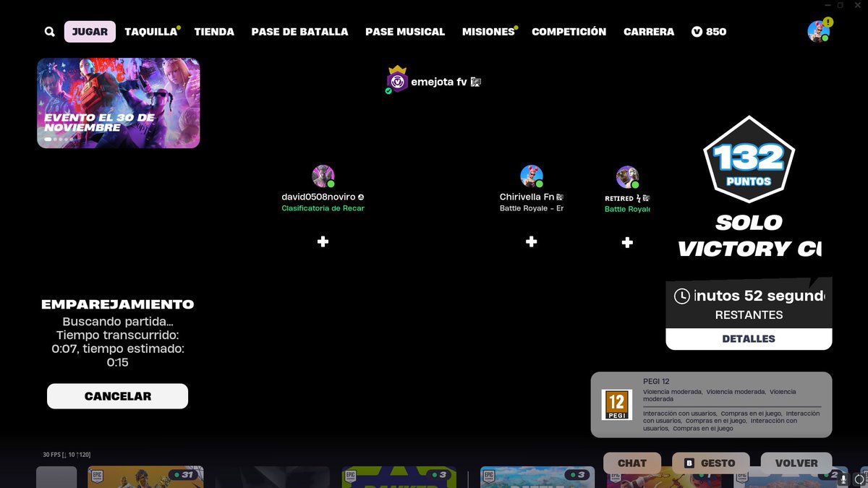868x488 pixels.
Task: Switch to PASE MUSICAL tab
Action: coord(405,32)
